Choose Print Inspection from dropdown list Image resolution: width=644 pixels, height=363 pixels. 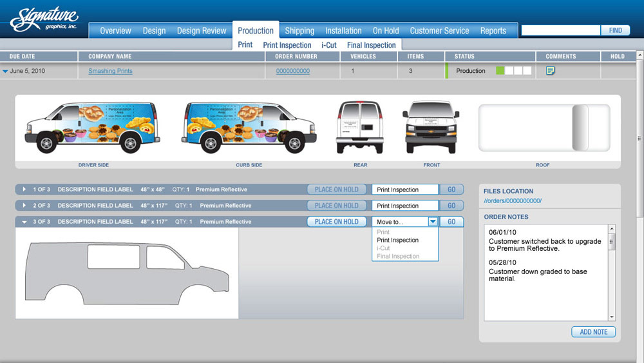[397, 240]
